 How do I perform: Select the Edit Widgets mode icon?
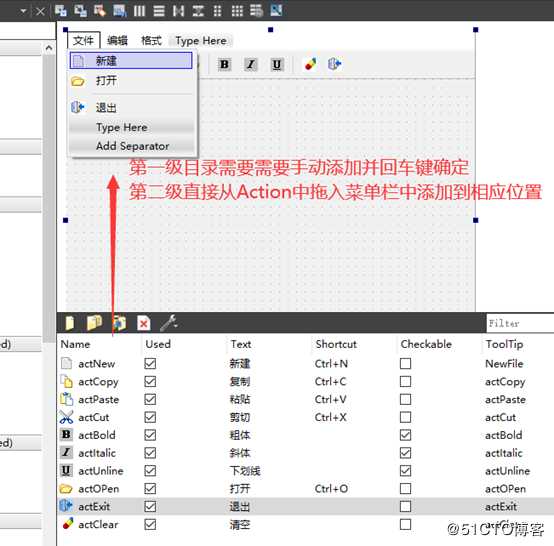point(61,11)
